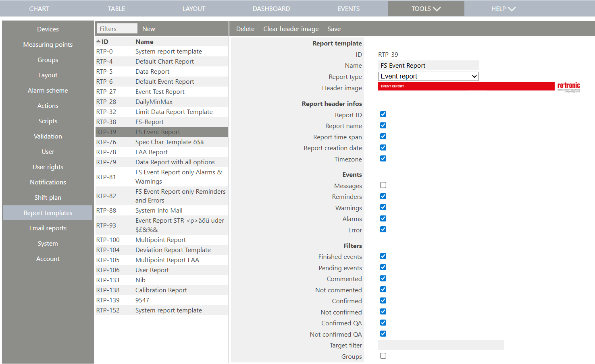Screen dimensions: 595x364
Task: Expand the TOOLS menu
Action: coord(426,8)
